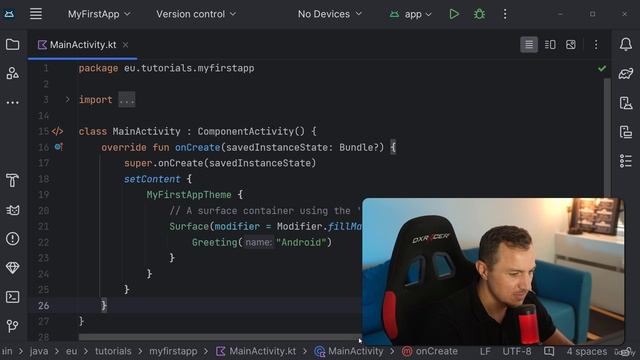
Task: Open editor tab options menu
Action: (596, 44)
